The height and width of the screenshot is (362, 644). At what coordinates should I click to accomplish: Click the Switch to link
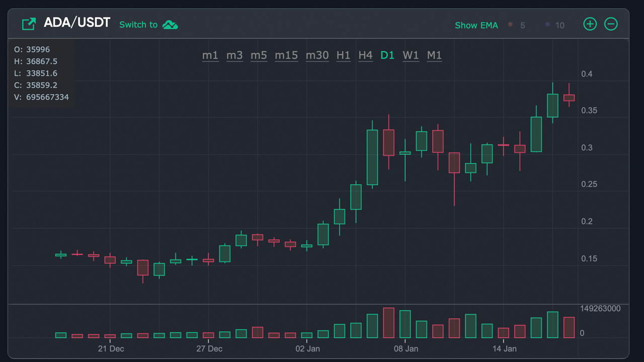coord(138,25)
